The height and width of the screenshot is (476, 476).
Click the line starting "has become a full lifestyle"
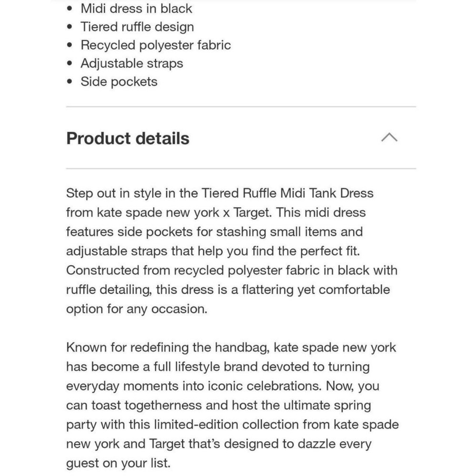point(218,367)
